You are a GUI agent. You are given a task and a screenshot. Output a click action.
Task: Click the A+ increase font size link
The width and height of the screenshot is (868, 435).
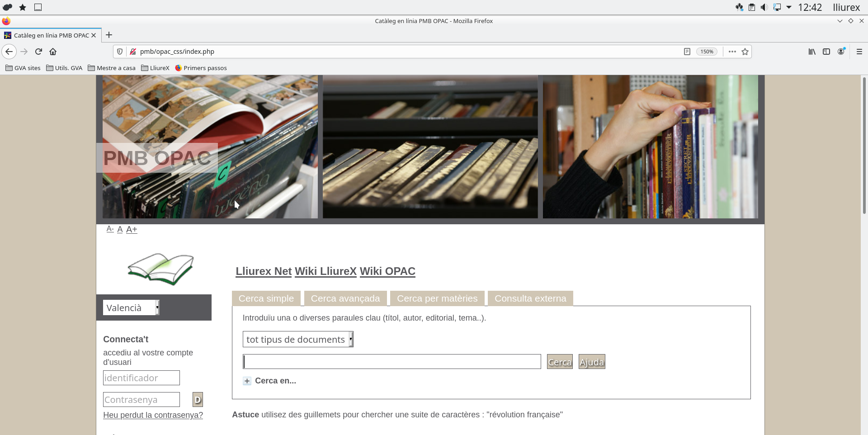click(x=132, y=230)
